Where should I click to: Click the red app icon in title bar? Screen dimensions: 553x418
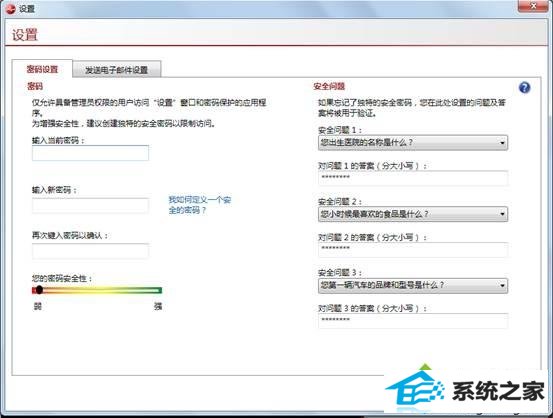pos(11,9)
